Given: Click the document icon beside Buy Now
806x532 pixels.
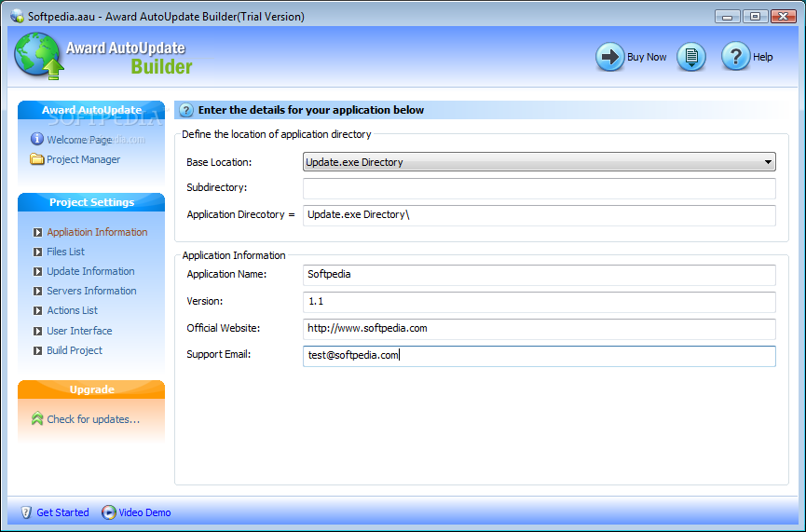Looking at the screenshot, I should tap(691, 57).
